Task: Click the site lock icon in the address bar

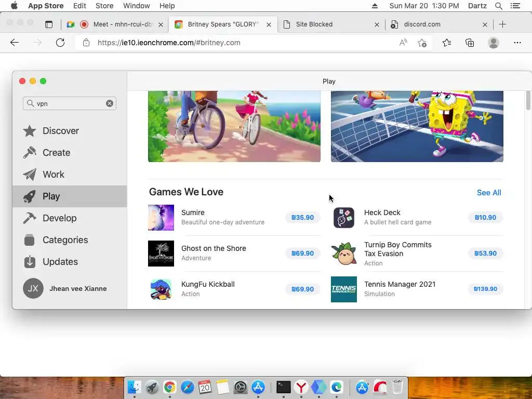Action: tap(86, 43)
